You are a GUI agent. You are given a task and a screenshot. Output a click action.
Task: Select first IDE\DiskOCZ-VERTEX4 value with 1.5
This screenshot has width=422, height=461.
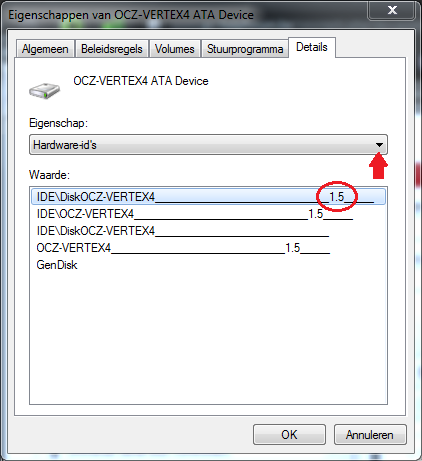pos(208,197)
